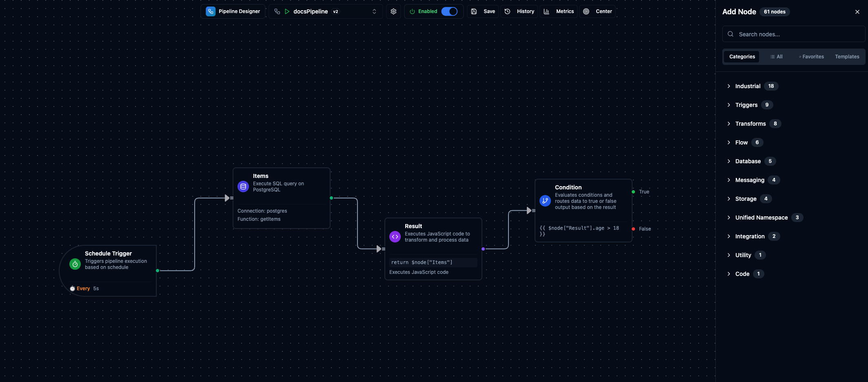Close the Add Node panel

[x=857, y=12]
